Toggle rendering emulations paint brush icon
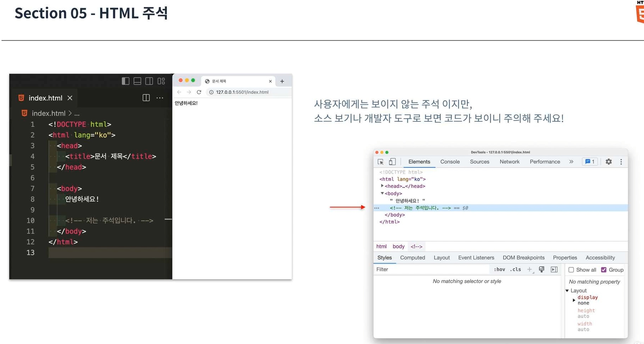Image resolution: width=644 pixels, height=344 pixels. tap(542, 270)
